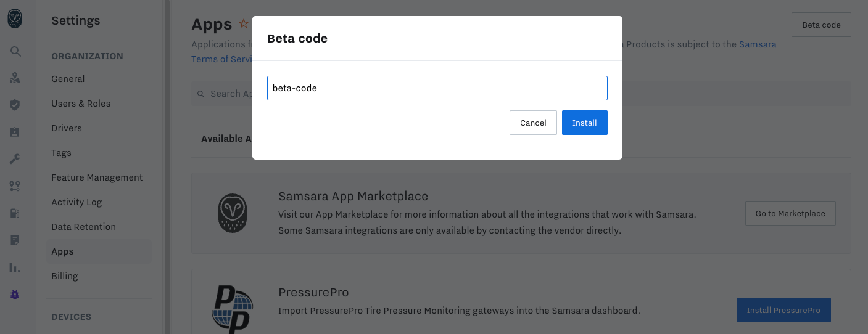
Task: Open the Samsara terms link
Action: click(x=758, y=44)
